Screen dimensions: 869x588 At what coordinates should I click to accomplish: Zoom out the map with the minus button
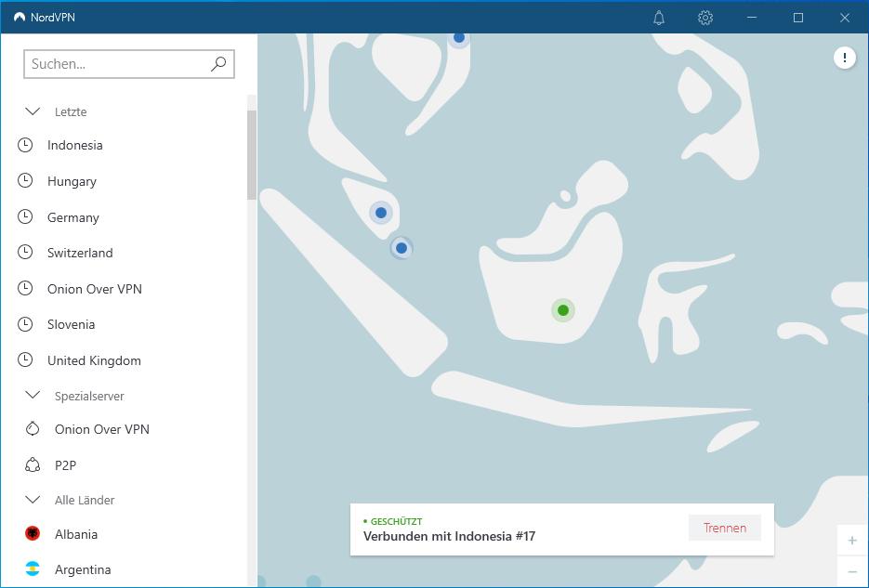(x=852, y=572)
